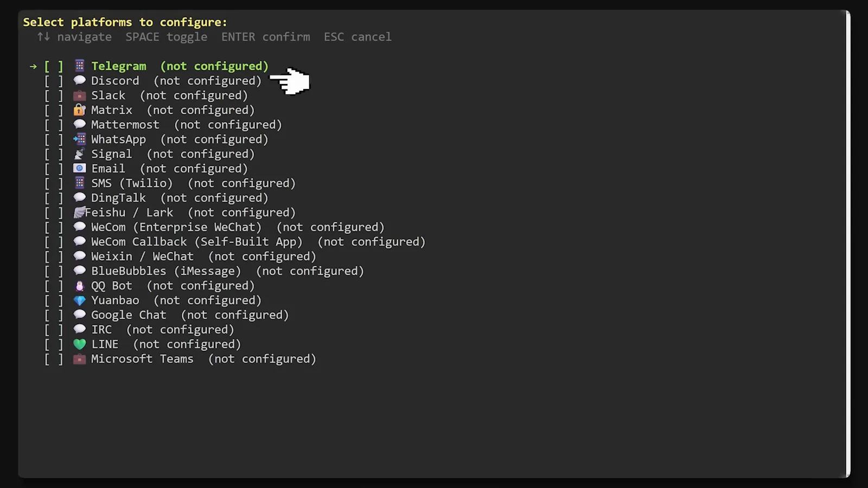This screenshot has width=868, height=488.
Task: Click the terminal's vertical scrollbar
Action: tap(847, 244)
